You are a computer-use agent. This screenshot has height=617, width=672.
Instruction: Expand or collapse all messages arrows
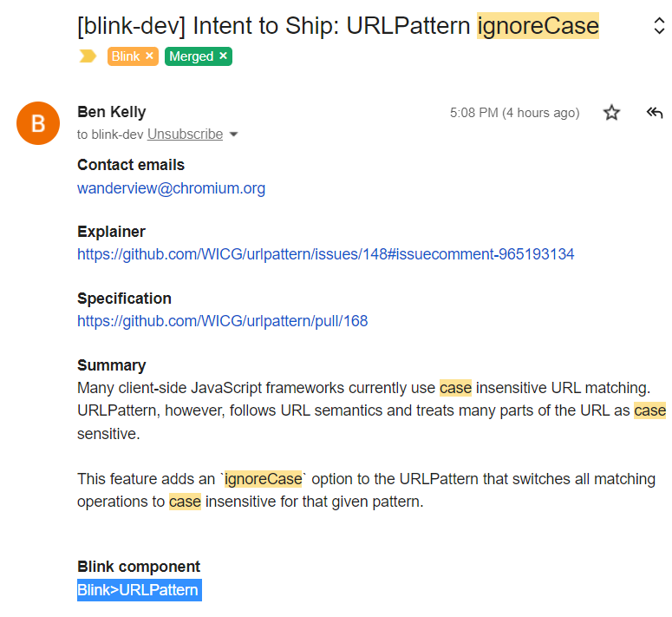click(x=659, y=26)
